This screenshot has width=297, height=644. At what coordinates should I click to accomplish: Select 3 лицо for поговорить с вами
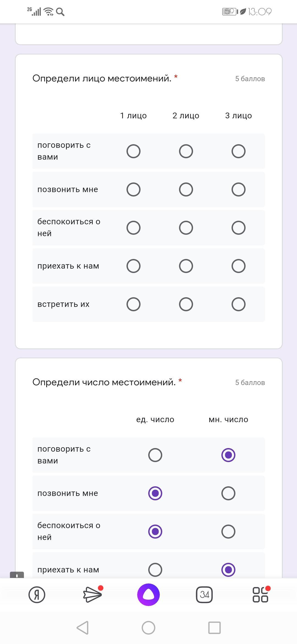tap(238, 151)
